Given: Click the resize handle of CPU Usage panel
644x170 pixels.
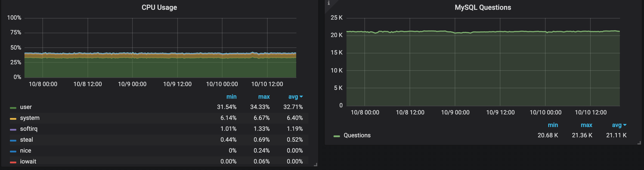Looking at the screenshot, I should 315,165.
